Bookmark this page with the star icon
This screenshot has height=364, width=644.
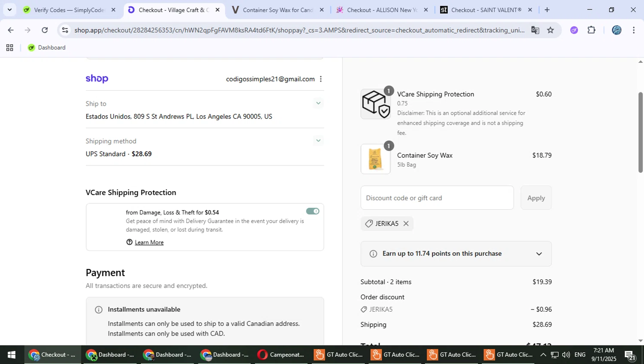click(550, 30)
